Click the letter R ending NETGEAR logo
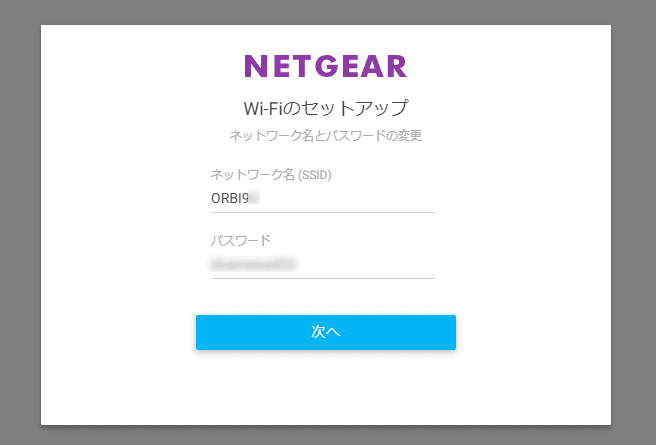This screenshot has width=656, height=445. 396,67
